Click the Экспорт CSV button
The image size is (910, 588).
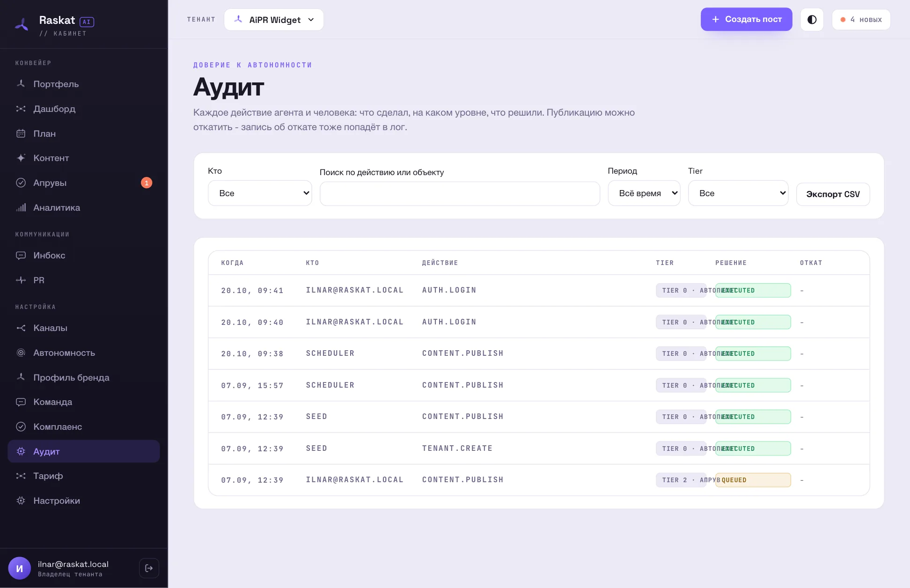(x=833, y=194)
